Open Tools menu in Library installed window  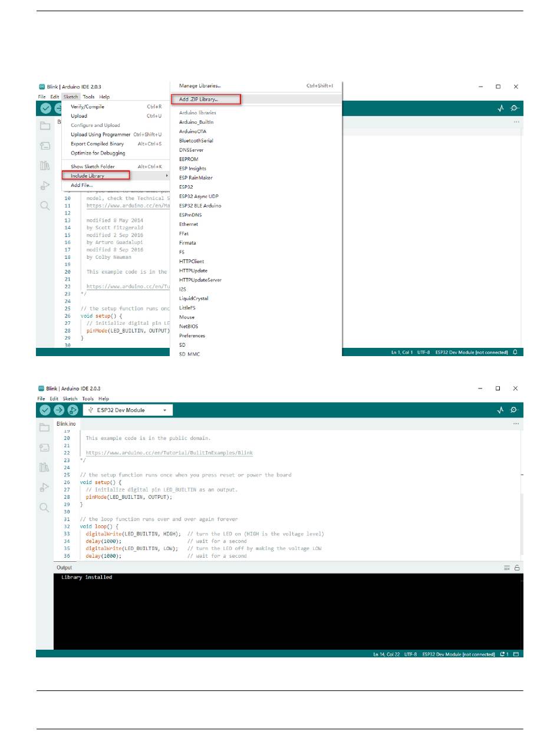[x=88, y=399]
